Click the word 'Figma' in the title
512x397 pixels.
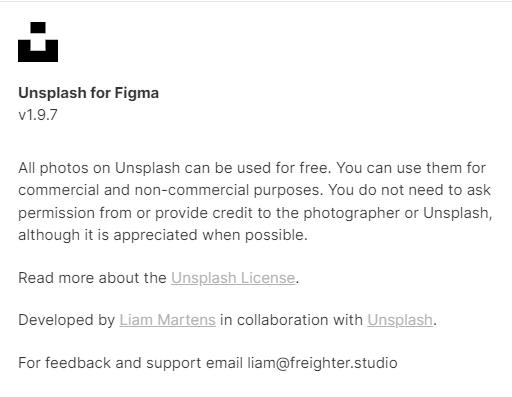pyautogui.click(x=137, y=93)
